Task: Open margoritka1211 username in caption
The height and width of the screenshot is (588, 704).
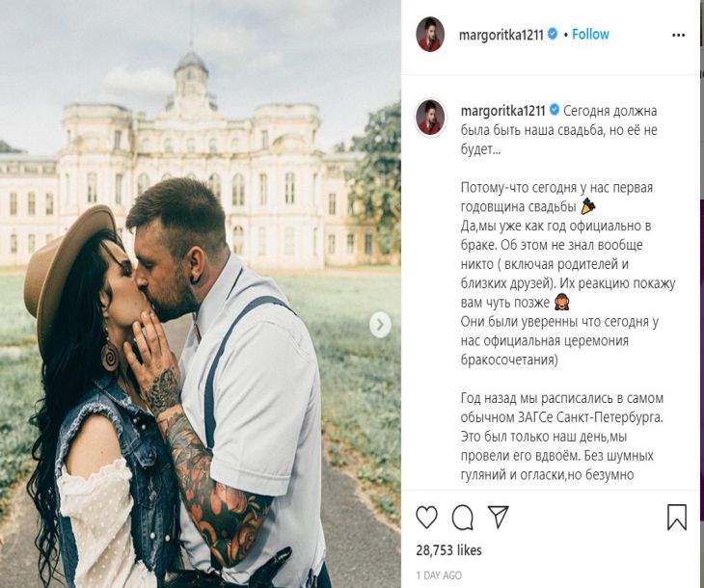Action: point(502,111)
